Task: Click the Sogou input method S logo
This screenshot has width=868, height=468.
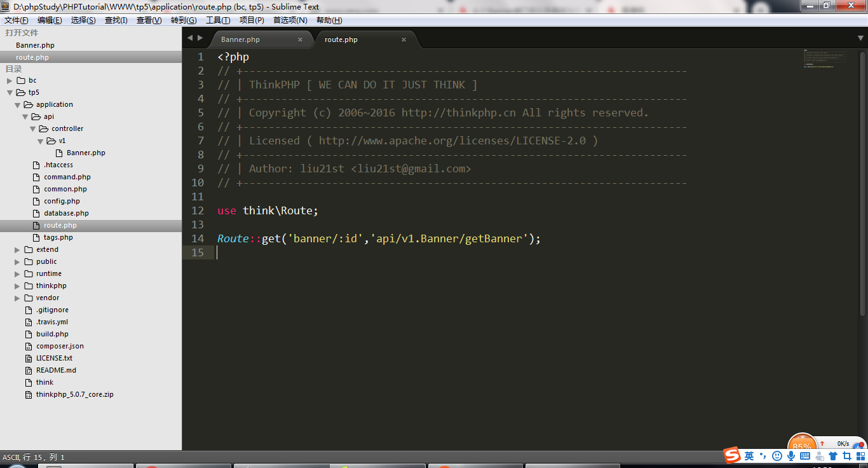Action: pos(733,455)
